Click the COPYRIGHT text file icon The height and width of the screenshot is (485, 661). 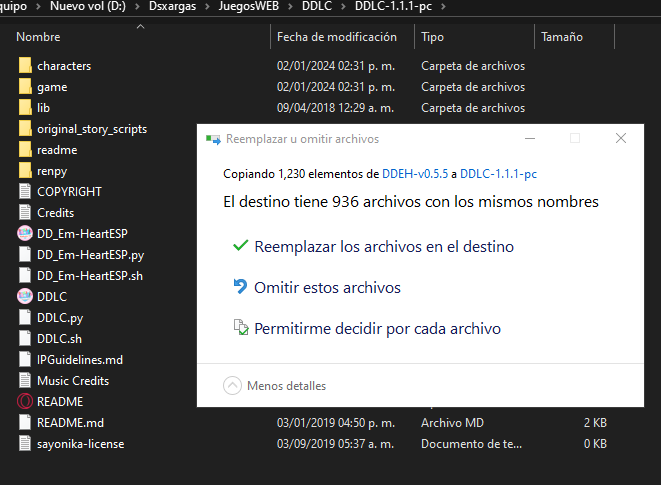pyautogui.click(x=25, y=191)
